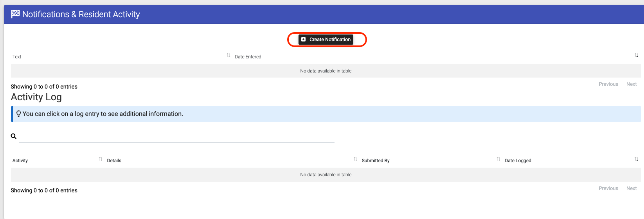Click the Text column header
The height and width of the screenshot is (219, 644).
[17, 57]
